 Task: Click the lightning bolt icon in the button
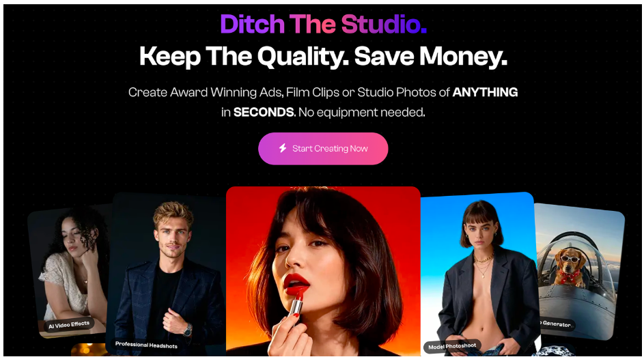pos(283,148)
